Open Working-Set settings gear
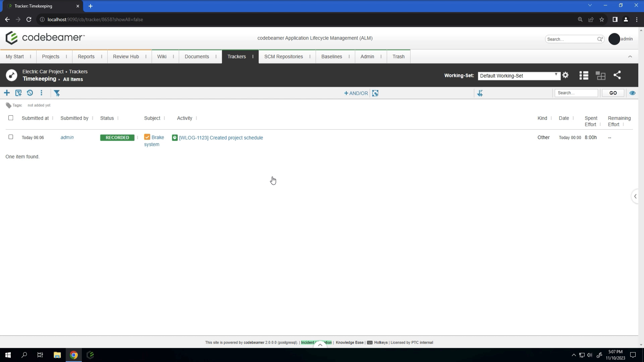The width and height of the screenshot is (644, 362). (x=566, y=75)
